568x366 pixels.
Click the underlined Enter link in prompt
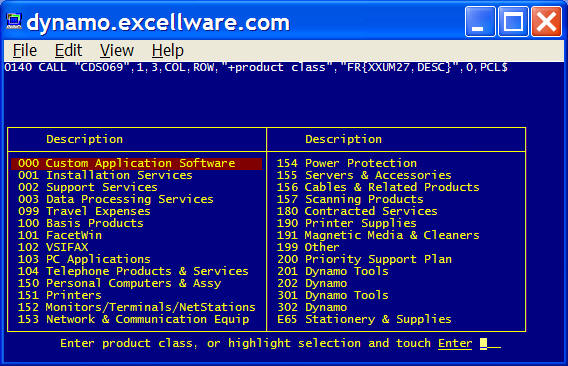point(455,343)
